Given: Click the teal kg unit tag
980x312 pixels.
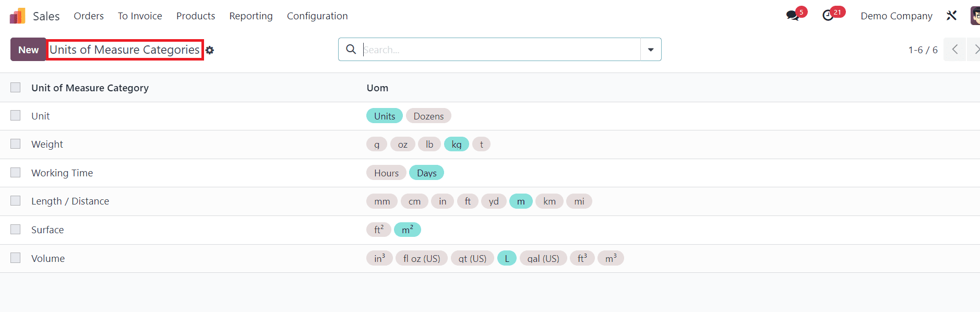Looking at the screenshot, I should tap(457, 145).
